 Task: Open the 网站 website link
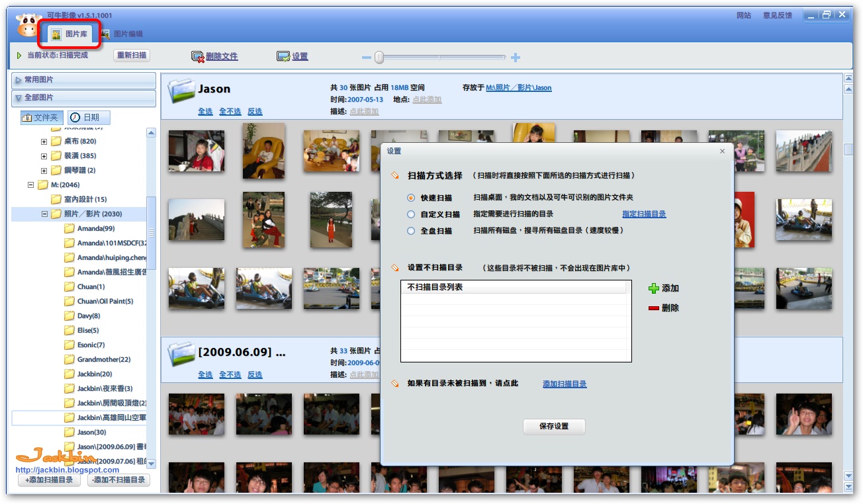click(744, 15)
